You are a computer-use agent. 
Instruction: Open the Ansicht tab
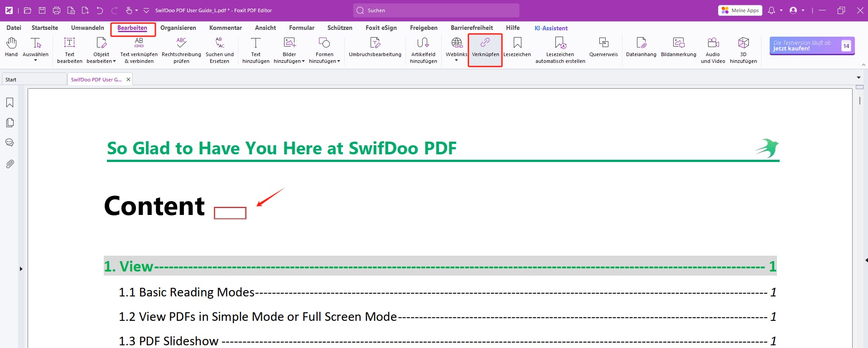(265, 28)
